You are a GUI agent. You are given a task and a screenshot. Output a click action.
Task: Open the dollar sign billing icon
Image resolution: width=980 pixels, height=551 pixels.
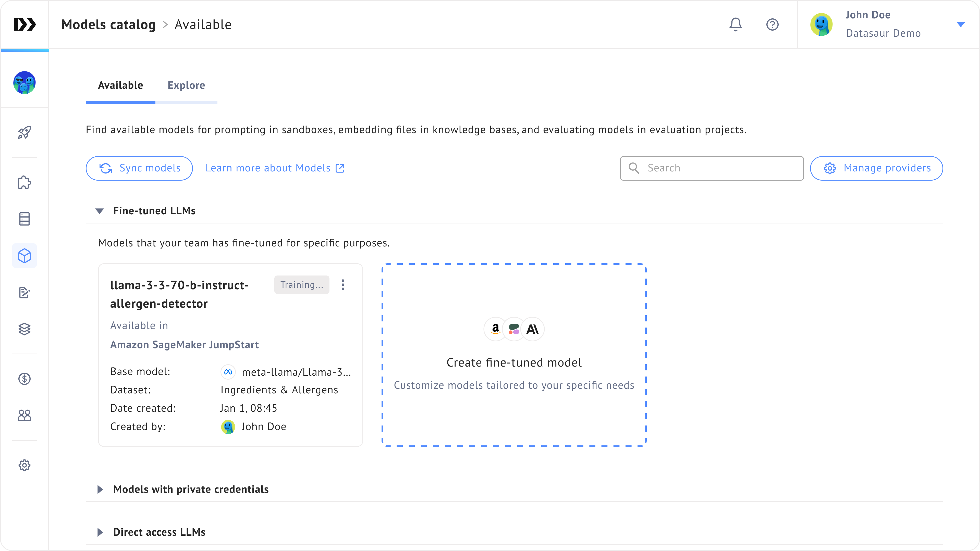pos(24,379)
